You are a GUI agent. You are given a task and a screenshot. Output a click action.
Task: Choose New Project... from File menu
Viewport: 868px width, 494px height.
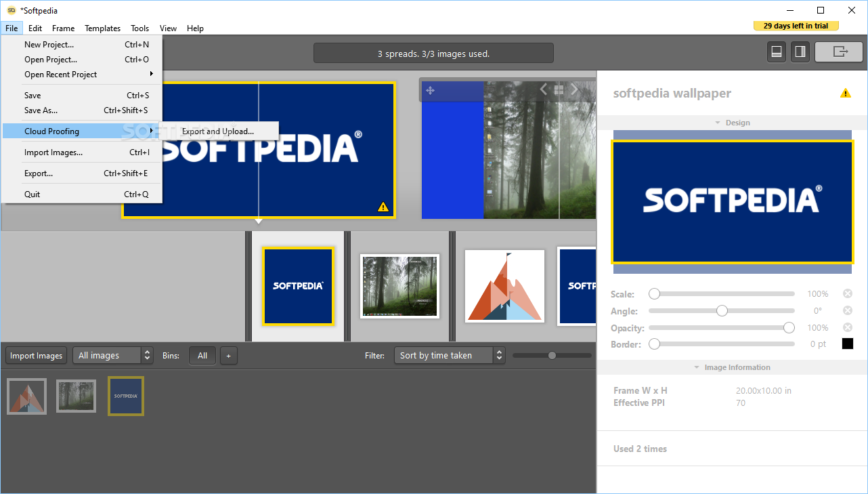(x=82, y=45)
